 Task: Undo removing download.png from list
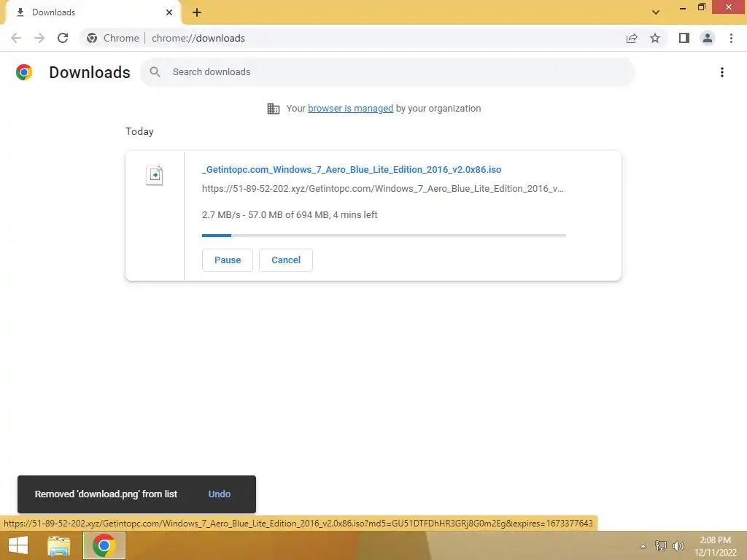[x=219, y=494]
